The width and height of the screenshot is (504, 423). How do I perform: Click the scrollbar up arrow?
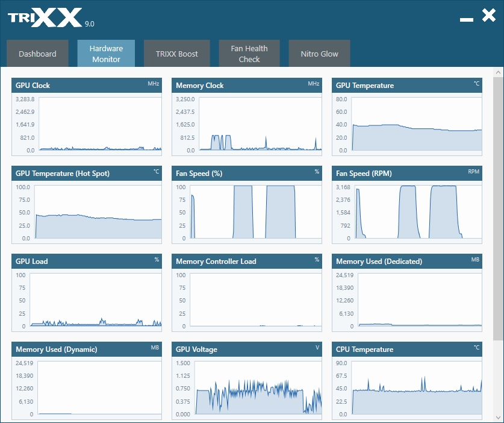(x=498, y=72)
